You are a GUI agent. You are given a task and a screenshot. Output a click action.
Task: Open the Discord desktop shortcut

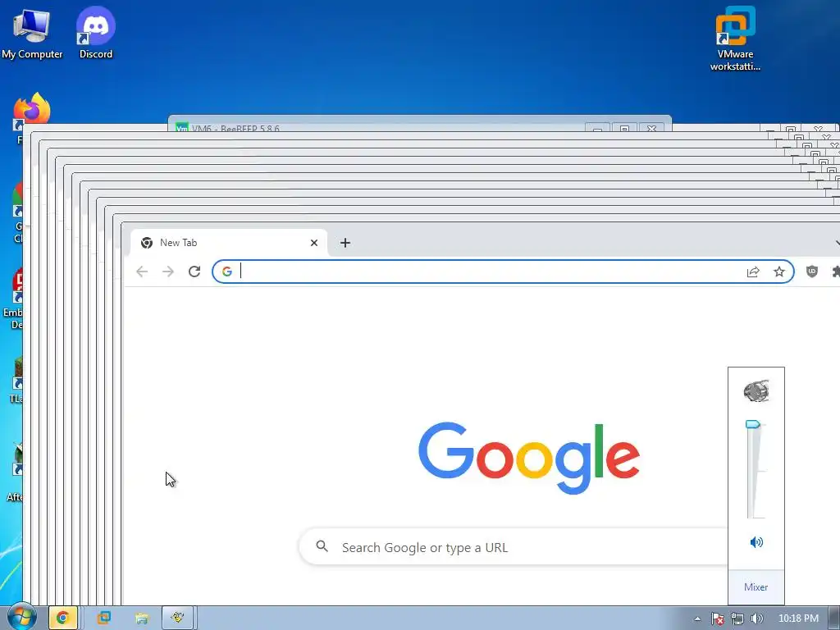pyautogui.click(x=96, y=34)
